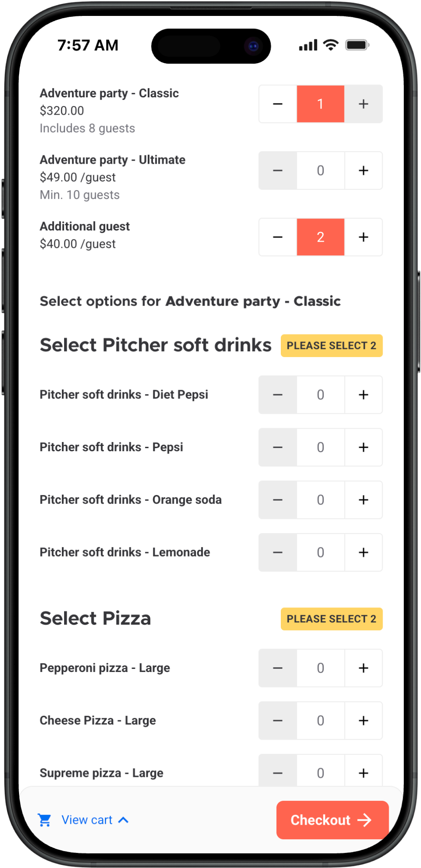Tap the Adventure party - Ultimate quantity field
This screenshot has width=421, height=868.
(320, 171)
